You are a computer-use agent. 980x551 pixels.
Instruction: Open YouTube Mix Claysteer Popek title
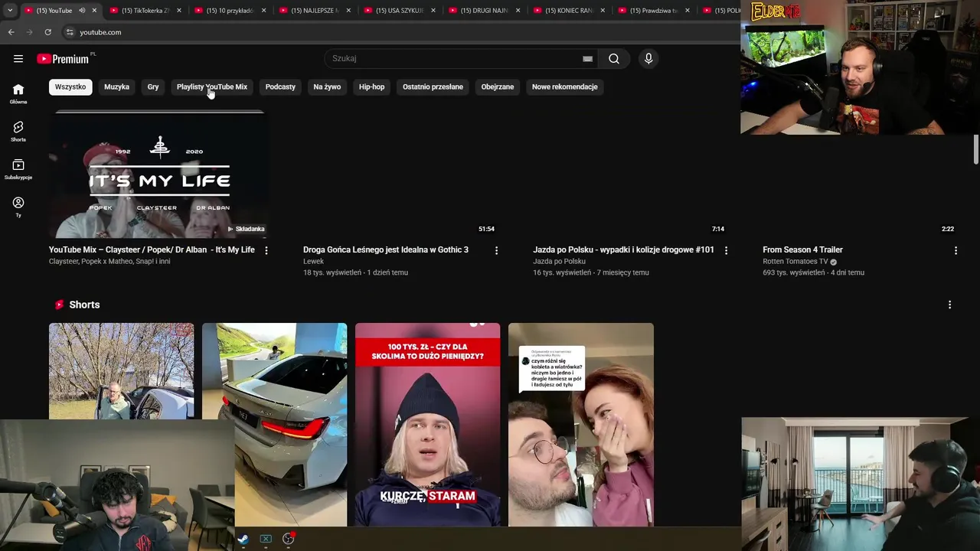pyautogui.click(x=152, y=249)
